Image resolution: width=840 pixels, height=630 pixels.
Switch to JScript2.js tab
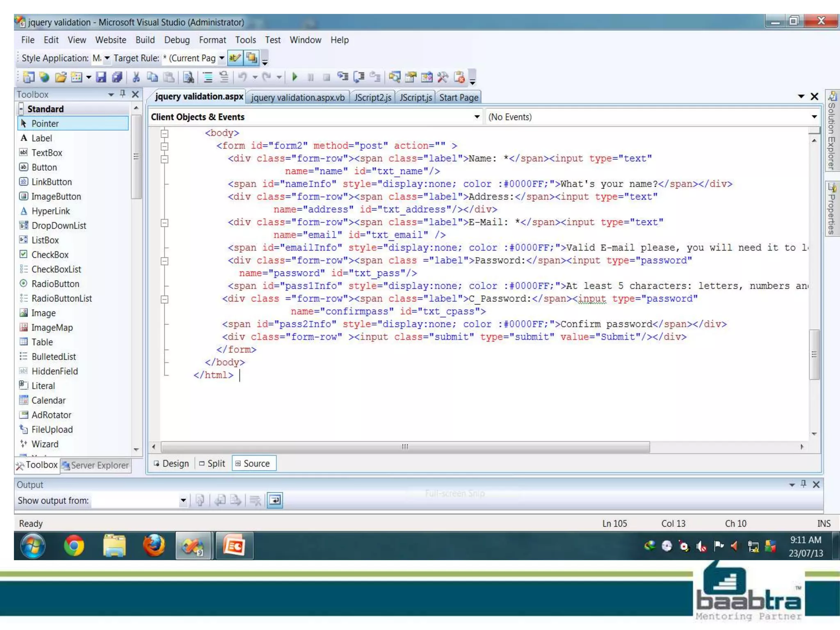tap(372, 98)
